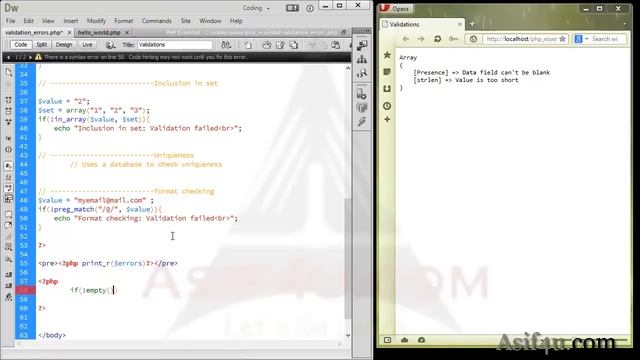Collapse selection icon in coding toolbar

coord(9,111)
